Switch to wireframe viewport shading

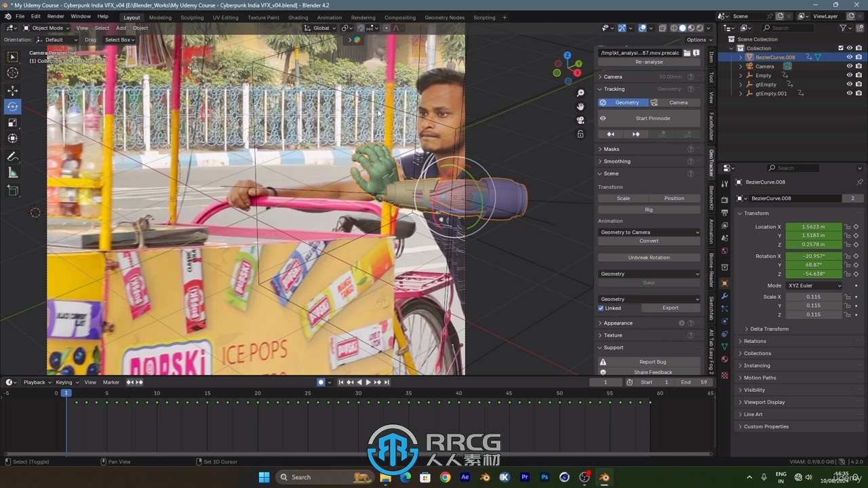tap(673, 28)
